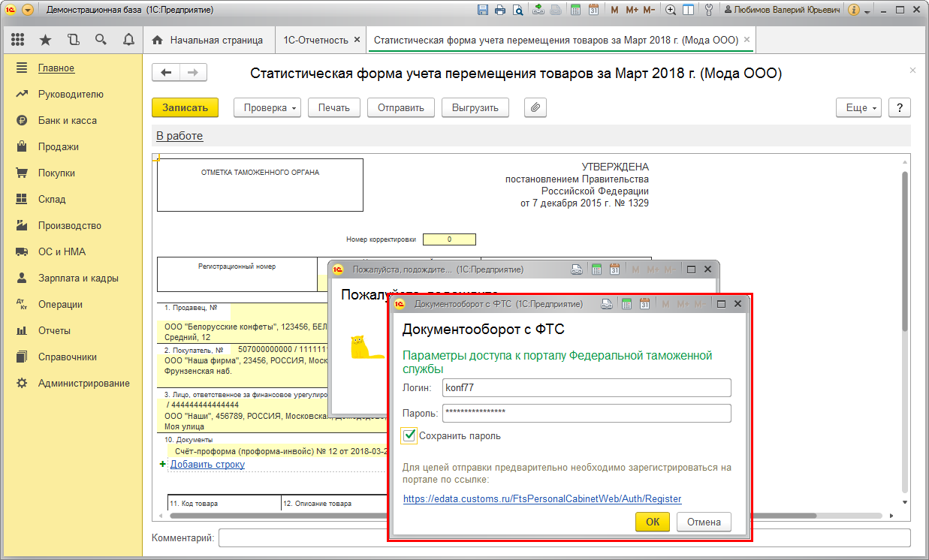Screen dimensions: 929x560
Task: Click the Отправить button
Action: pos(401,108)
